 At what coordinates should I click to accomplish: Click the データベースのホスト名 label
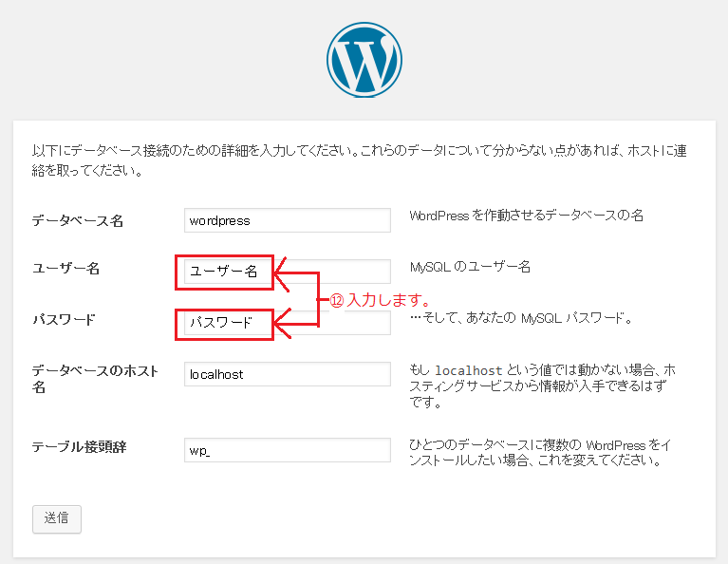point(95,379)
